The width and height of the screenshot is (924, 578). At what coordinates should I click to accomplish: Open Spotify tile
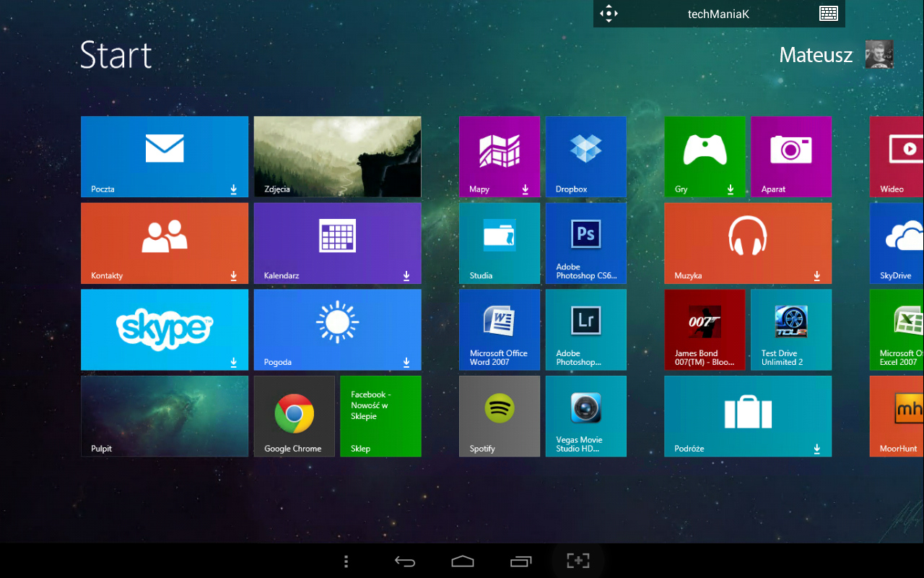[499, 416]
